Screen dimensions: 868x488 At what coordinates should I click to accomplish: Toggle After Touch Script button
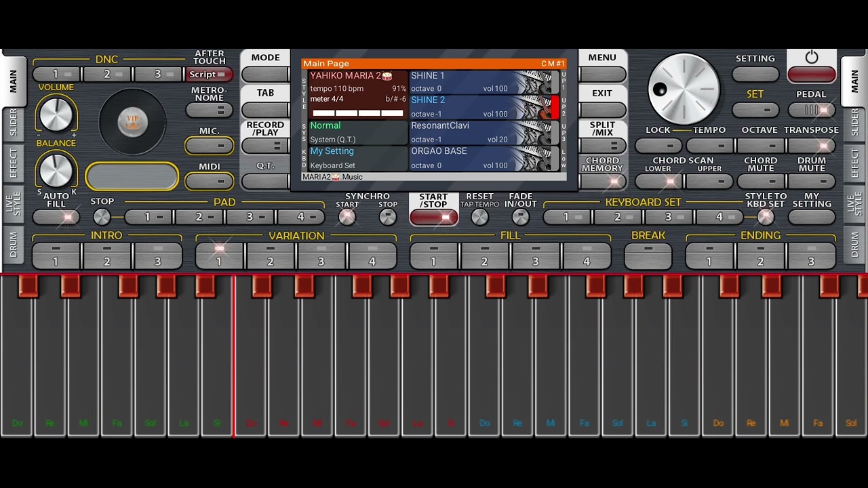point(209,75)
